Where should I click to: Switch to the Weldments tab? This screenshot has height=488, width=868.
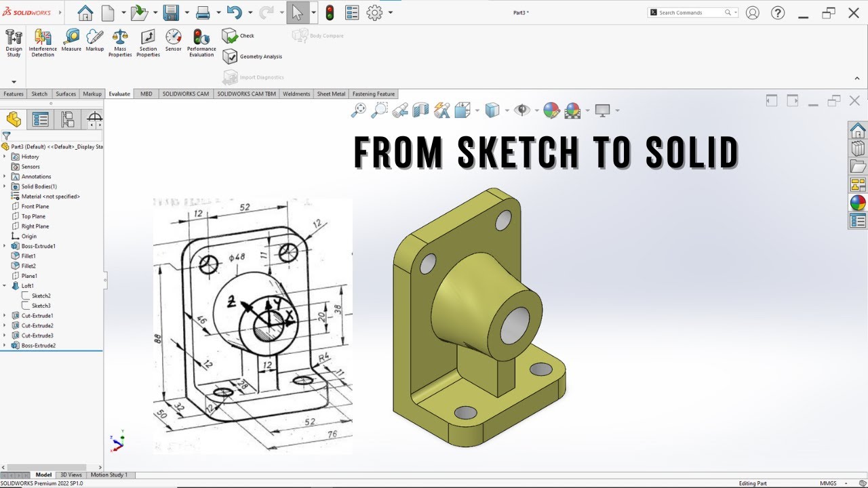click(296, 94)
